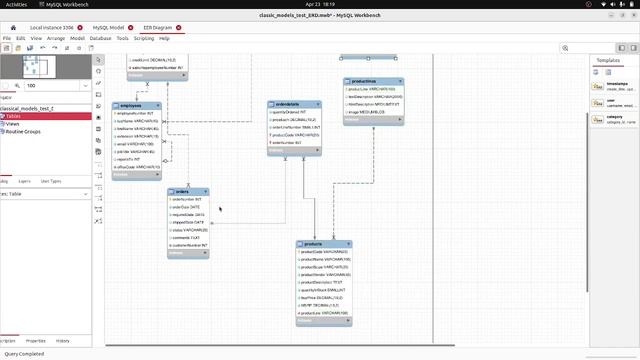640x360 pixels.
Task: Select 1:n non-identifying relationship tool
Action: pos(98,176)
